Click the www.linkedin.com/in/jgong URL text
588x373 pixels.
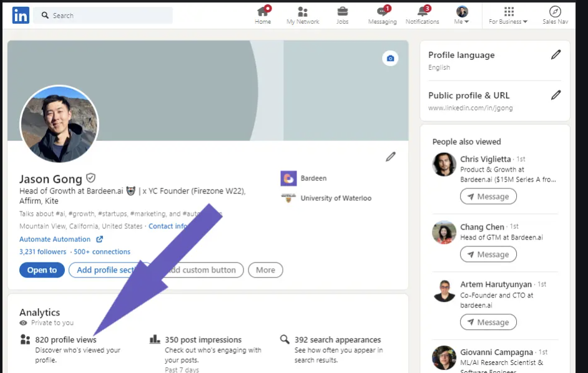tap(470, 108)
